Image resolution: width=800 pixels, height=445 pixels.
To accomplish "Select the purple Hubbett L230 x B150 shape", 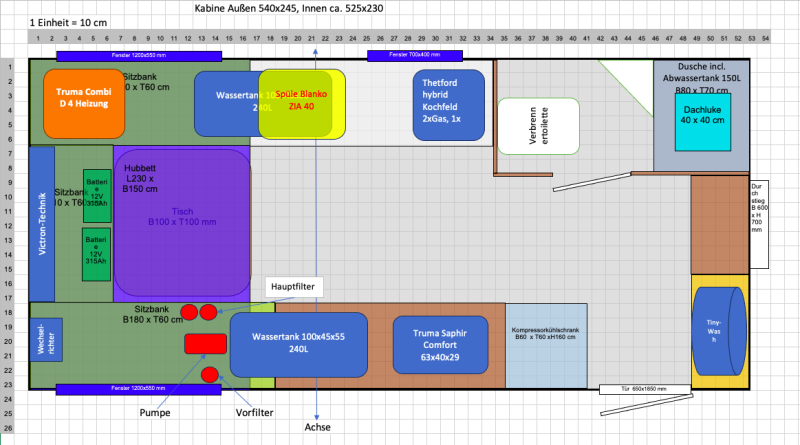I will (182, 222).
